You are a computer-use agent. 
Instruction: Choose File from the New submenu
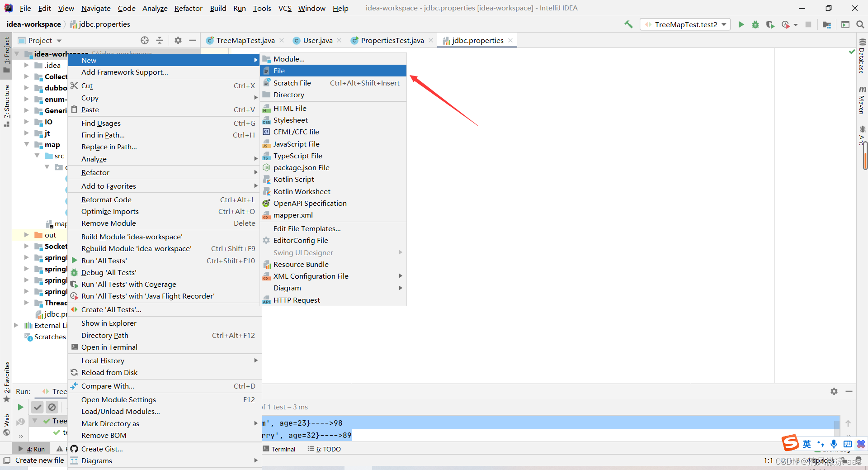pyautogui.click(x=333, y=71)
